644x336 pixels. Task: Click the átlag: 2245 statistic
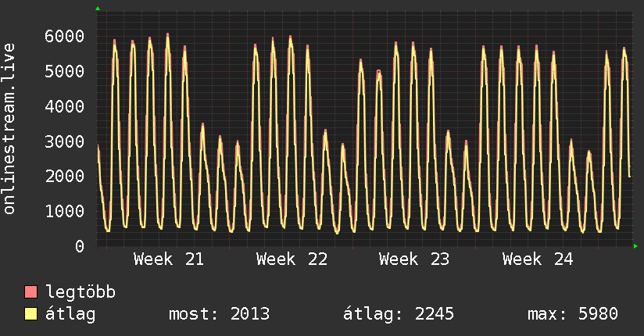(399, 314)
